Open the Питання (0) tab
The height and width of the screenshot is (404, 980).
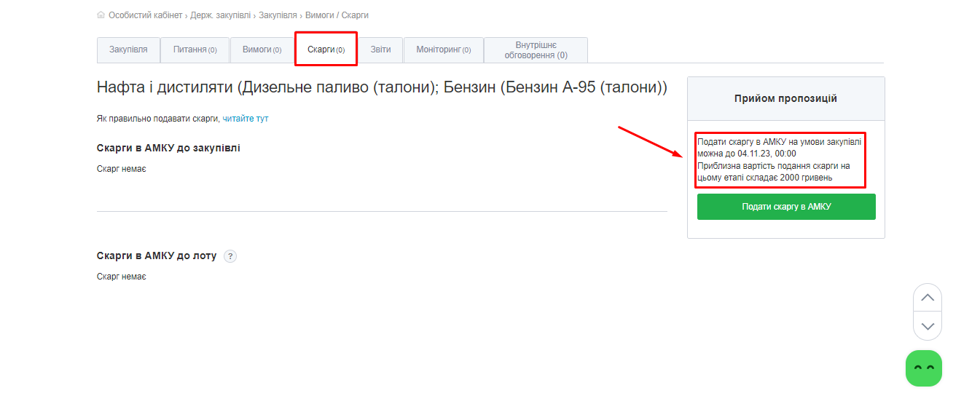pyautogui.click(x=195, y=50)
